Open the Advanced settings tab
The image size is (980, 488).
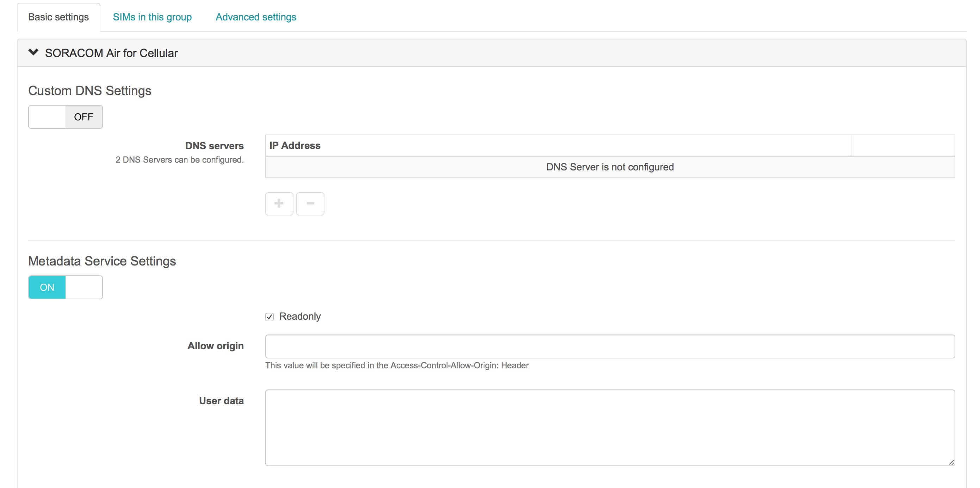coord(255,17)
